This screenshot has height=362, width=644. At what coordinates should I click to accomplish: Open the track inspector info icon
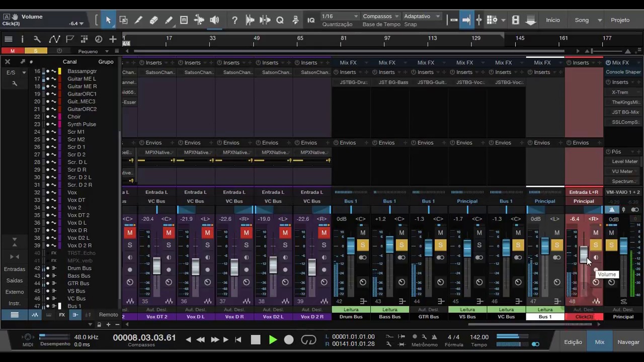[x=22, y=39]
